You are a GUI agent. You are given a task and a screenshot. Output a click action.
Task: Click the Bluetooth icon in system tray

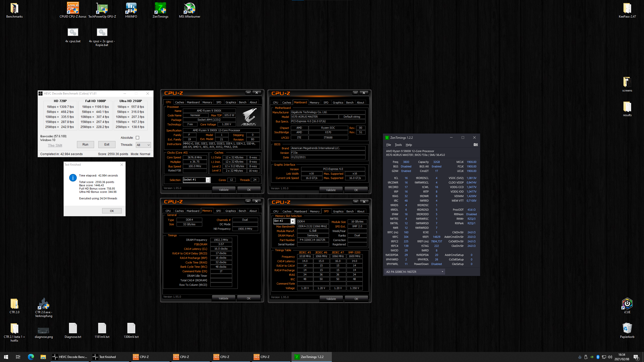click(598, 357)
